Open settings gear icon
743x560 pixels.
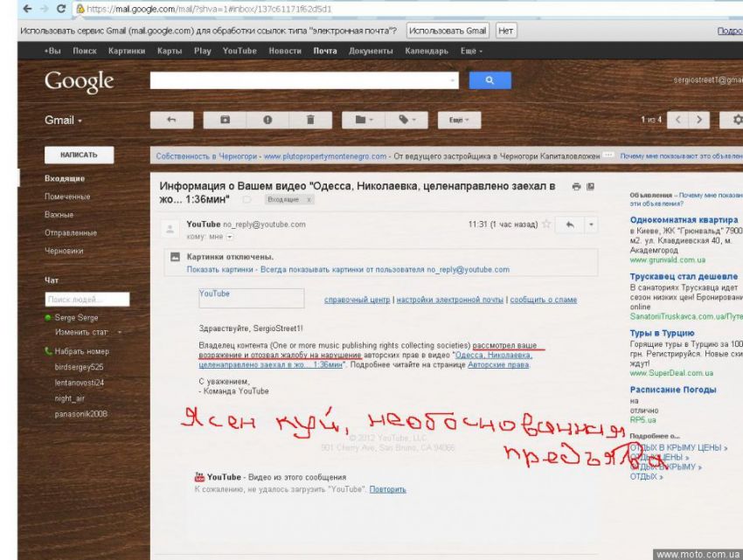[737, 120]
